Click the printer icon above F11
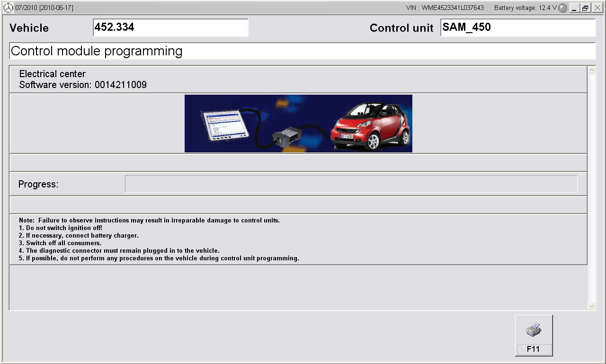 (534, 330)
